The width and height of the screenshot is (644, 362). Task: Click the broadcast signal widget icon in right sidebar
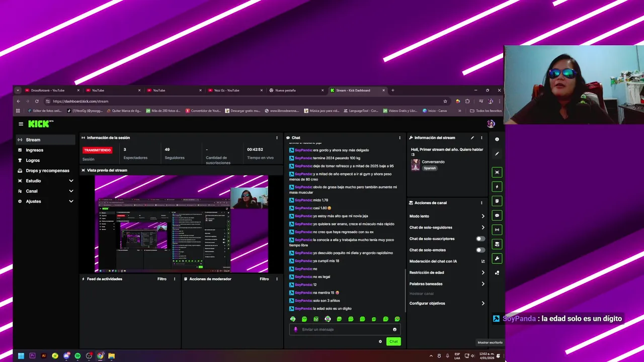(x=497, y=230)
